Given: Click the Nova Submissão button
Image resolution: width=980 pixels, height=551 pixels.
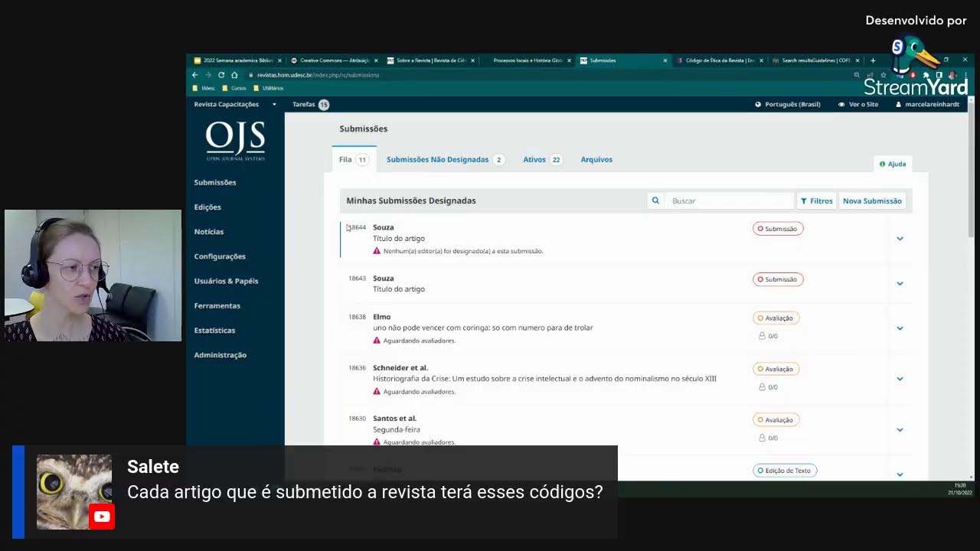Looking at the screenshot, I should [x=872, y=201].
